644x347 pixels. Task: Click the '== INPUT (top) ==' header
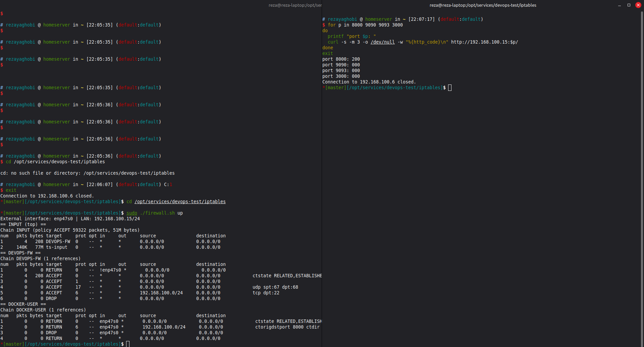23,224
